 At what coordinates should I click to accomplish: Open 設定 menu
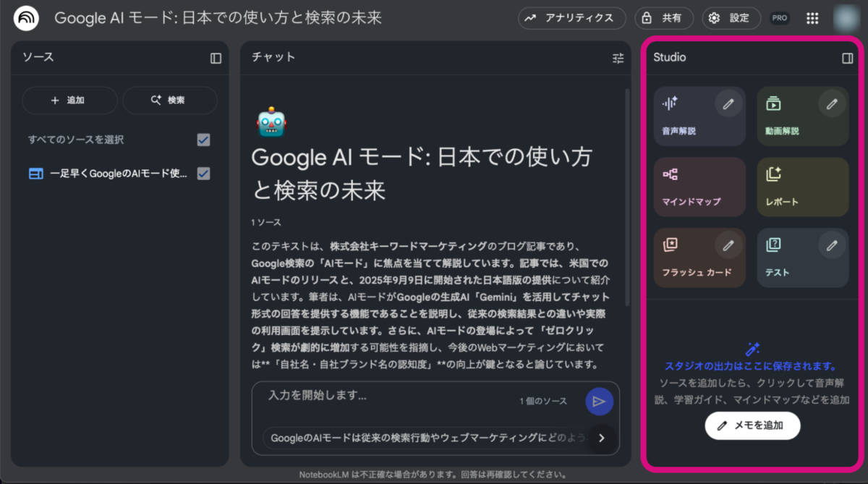pos(731,18)
